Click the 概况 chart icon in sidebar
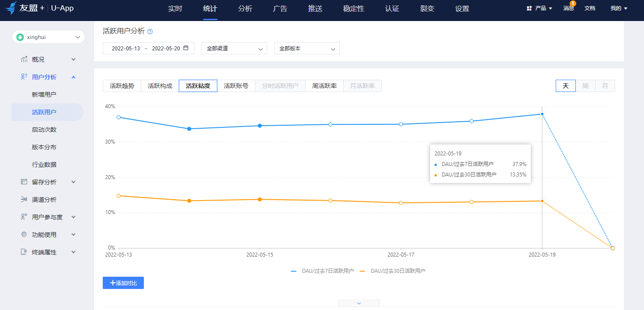The width and height of the screenshot is (644, 310). 24,60
